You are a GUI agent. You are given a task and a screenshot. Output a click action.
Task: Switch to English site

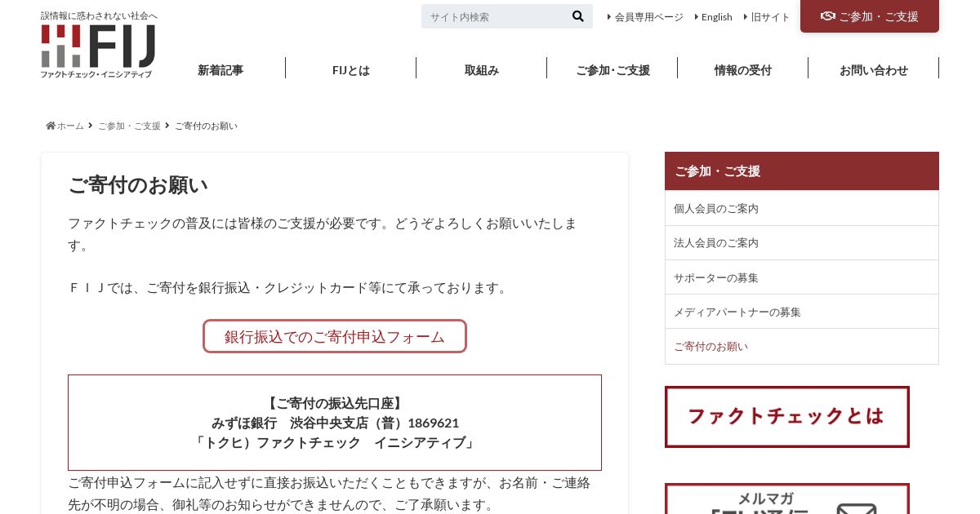click(716, 16)
